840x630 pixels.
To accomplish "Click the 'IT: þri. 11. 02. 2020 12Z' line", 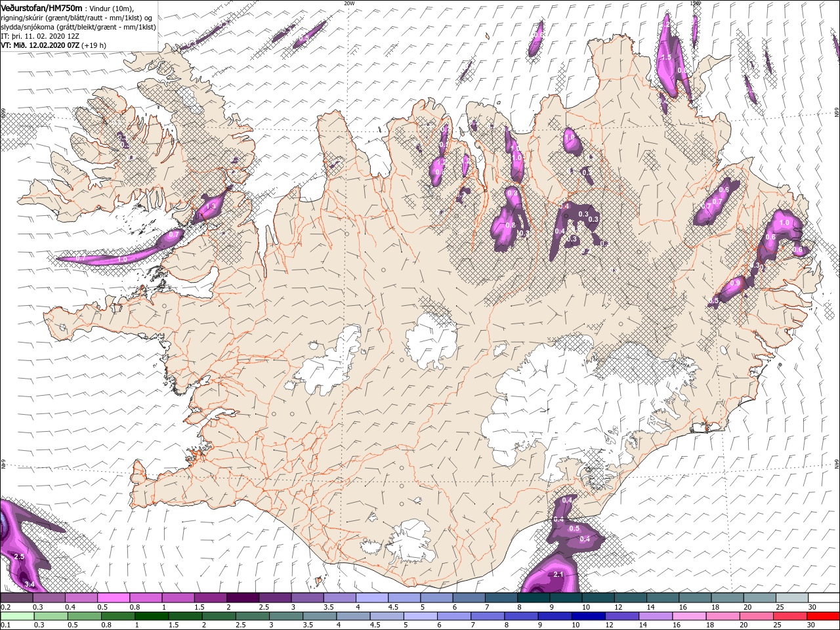I will point(39,35).
